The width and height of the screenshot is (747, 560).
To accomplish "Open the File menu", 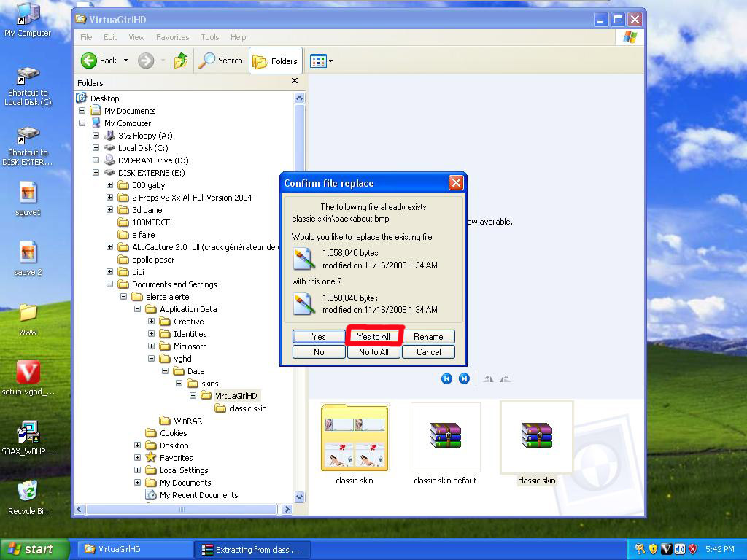I will (x=86, y=37).
